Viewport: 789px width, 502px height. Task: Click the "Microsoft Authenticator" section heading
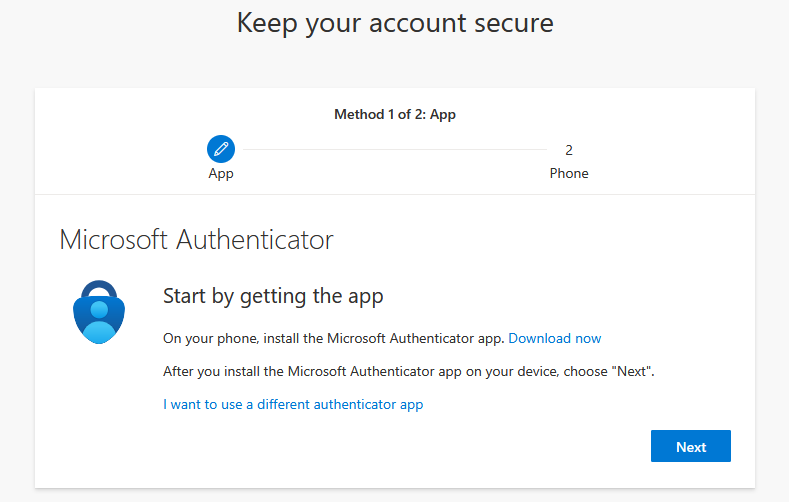[196, 240]
